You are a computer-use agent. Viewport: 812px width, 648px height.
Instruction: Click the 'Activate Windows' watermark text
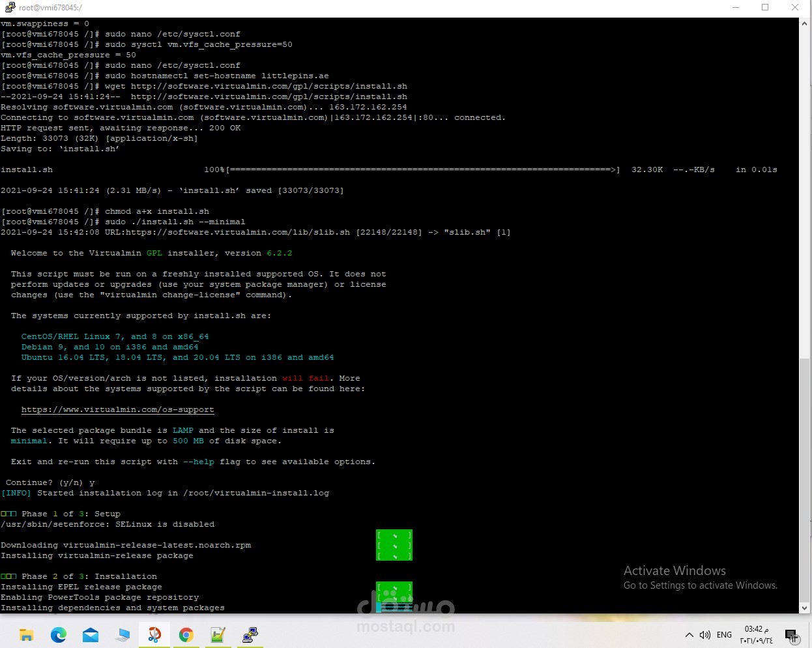[x=674, y=570]
